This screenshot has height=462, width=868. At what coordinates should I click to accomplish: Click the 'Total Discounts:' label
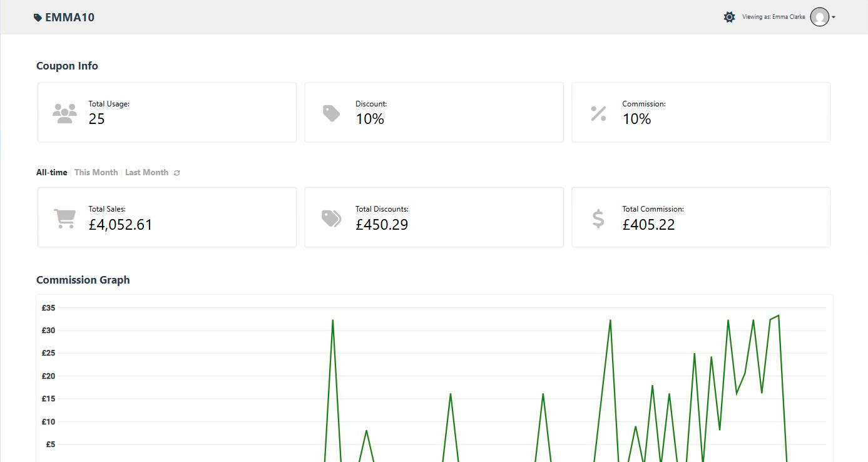pyautogui.click(x=382, y=209)
